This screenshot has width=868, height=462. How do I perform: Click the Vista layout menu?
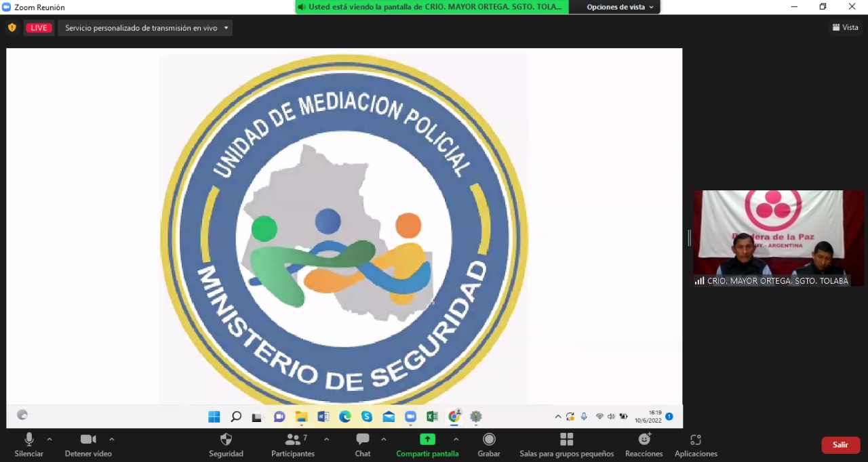[x=845, y=27]
